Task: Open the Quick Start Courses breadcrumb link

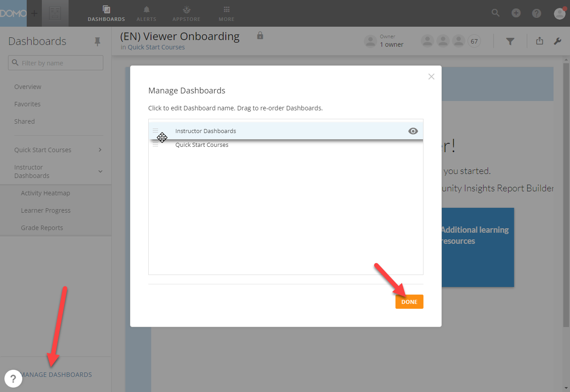Action: [156, 47]
